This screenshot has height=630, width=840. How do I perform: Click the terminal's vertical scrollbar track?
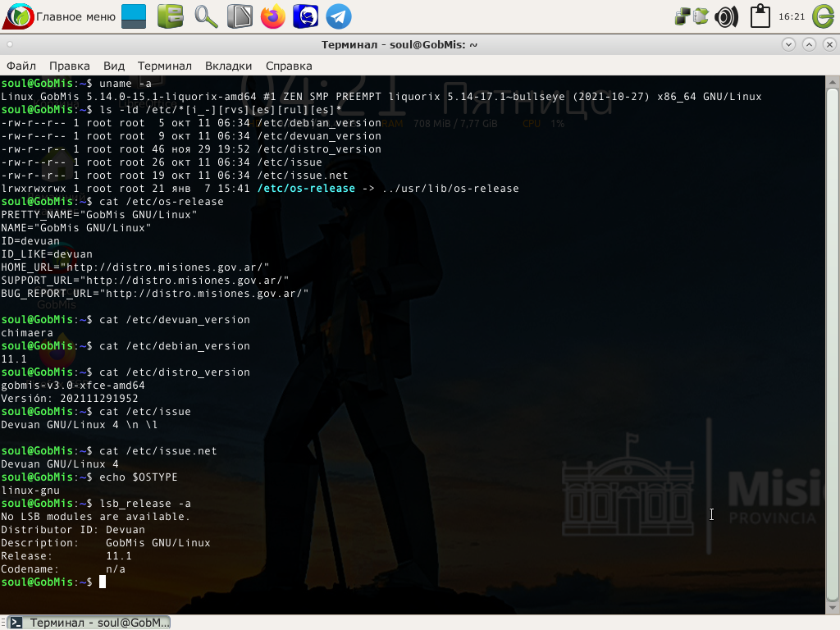833,345
